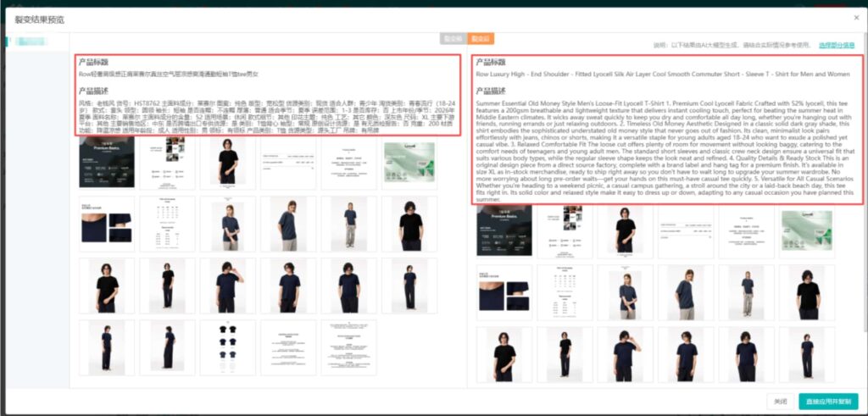Image resolution: width=868 pixels, height=416 pixels.
Task: Click the English title starting 'Row Luxury High'
Action: (663, 74)
